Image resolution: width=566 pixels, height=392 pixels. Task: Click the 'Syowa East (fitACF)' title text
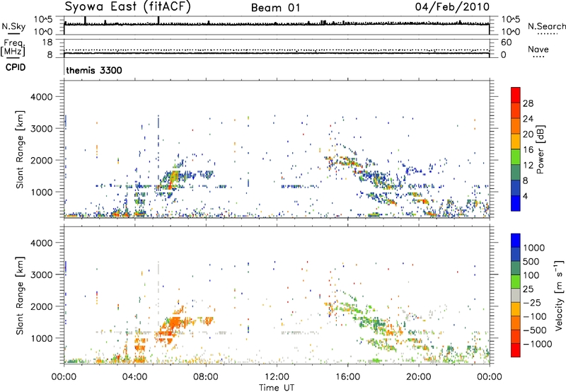[x=127, y=6]
